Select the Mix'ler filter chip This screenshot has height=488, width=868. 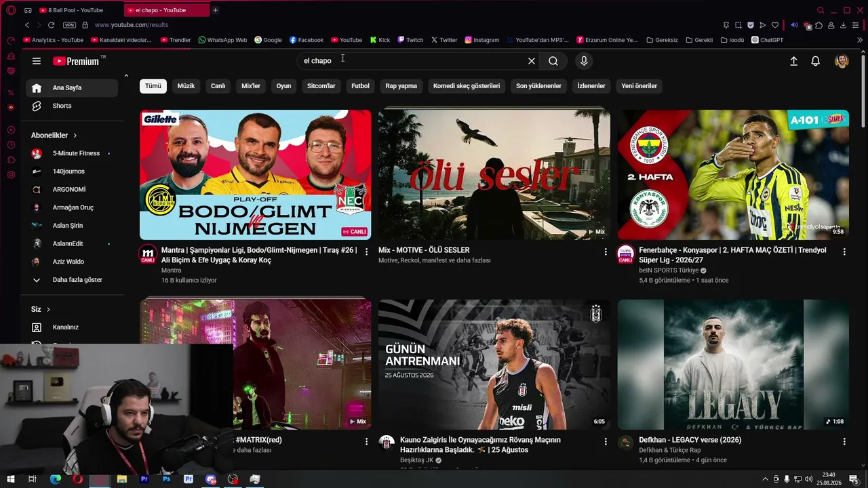251,86
